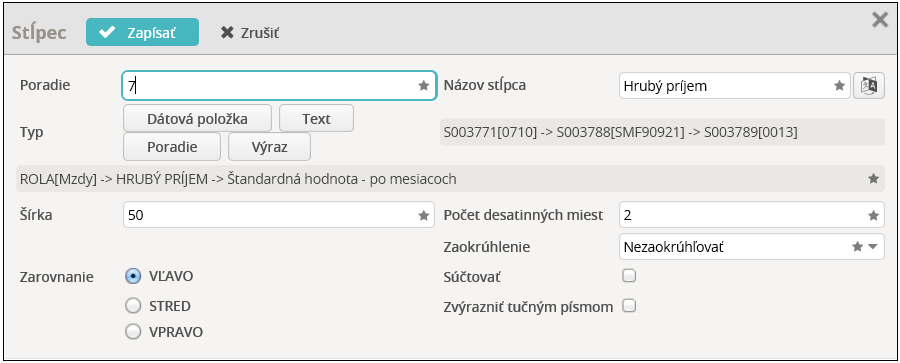
Task: Enable the Súčtovať checkbox
Action: [x=630, y=276]
